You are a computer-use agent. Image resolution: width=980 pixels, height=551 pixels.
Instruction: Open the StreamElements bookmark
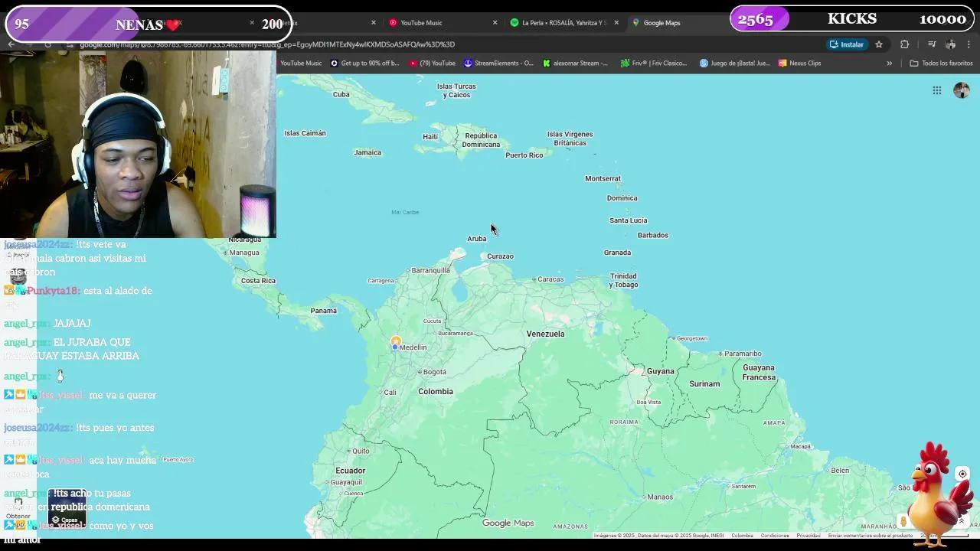(498, 64)
